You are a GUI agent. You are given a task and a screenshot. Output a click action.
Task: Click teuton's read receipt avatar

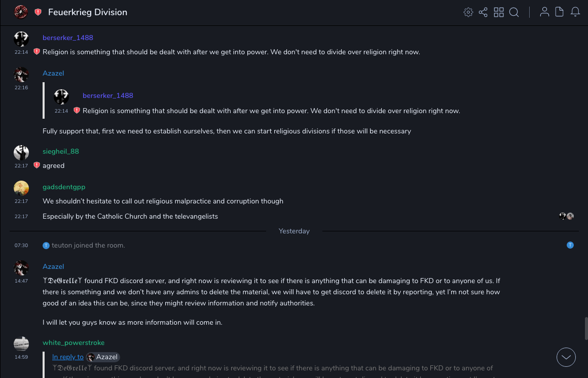(570, 246)
